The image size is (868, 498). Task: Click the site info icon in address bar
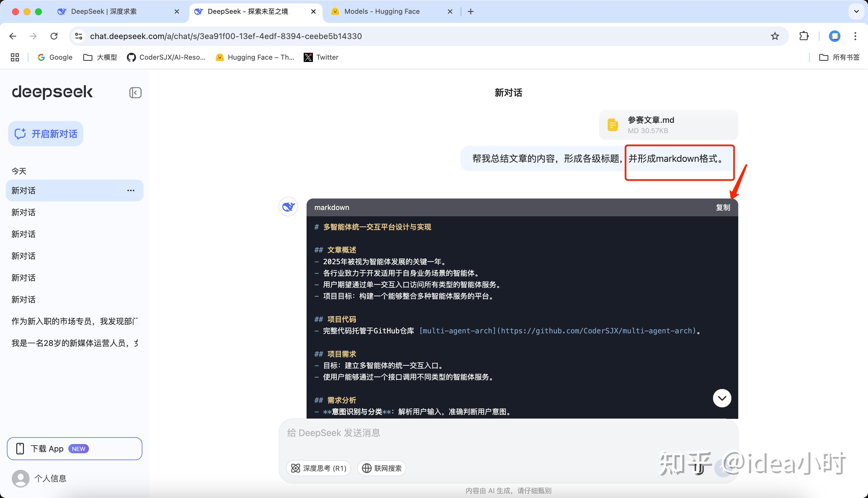pyautogui.click(x=79, y=36)
